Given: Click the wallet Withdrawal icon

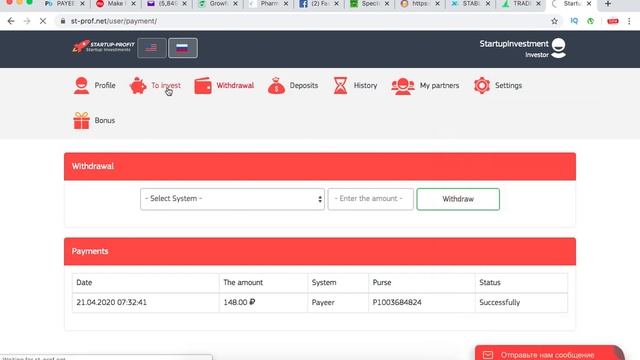Looking at the screenshot, I should [203, 86].
